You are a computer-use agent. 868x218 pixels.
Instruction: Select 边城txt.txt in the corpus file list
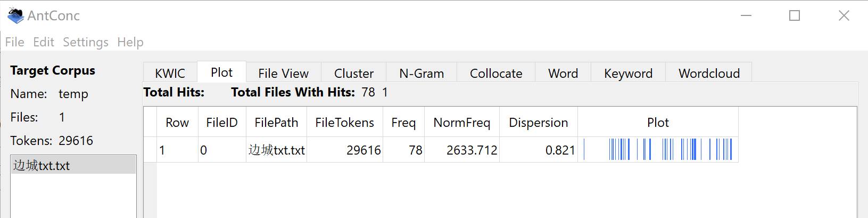click(x=42, y=166)
